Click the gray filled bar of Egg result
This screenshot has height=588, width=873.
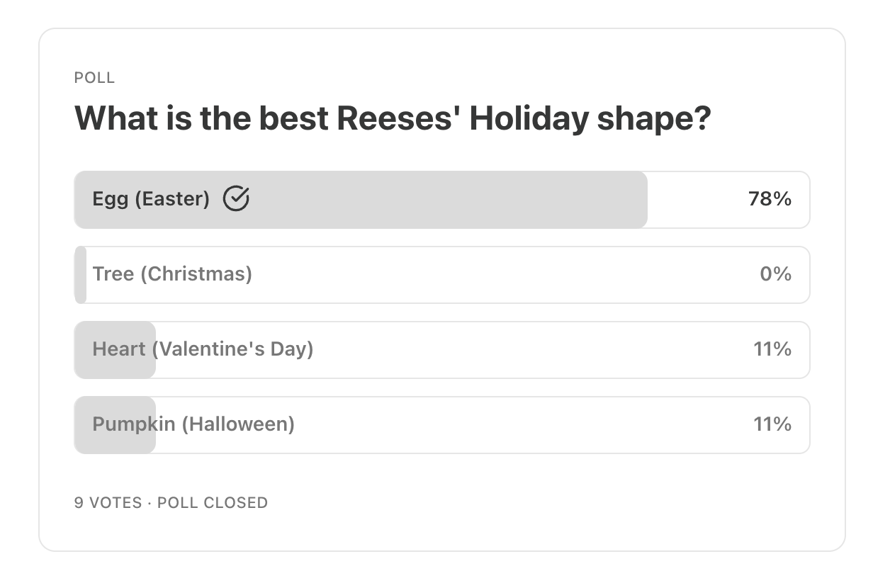tap(361, 200)
